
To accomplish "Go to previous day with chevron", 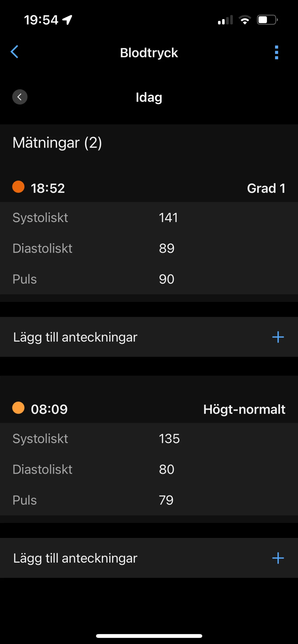I will [x=20, y=97].
